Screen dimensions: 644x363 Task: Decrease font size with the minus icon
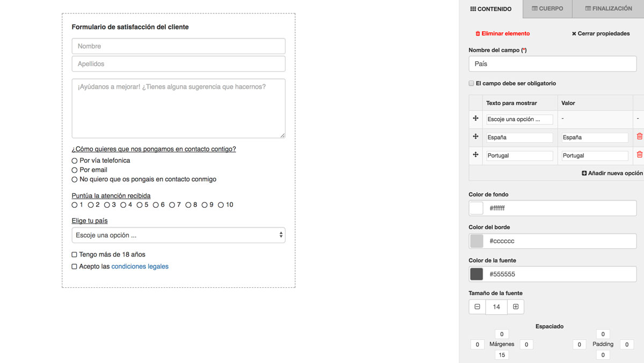pyautogui.click(x=477, y=307)
